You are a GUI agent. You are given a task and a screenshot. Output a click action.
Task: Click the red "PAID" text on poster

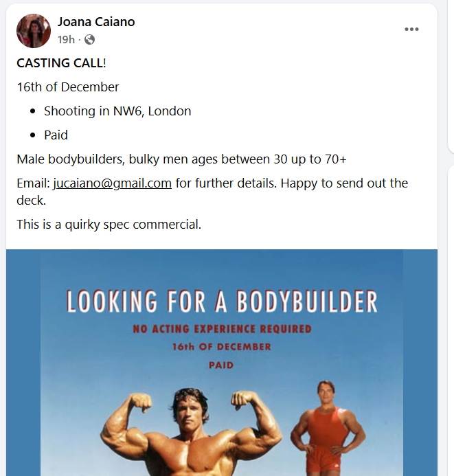coord(222,365)
